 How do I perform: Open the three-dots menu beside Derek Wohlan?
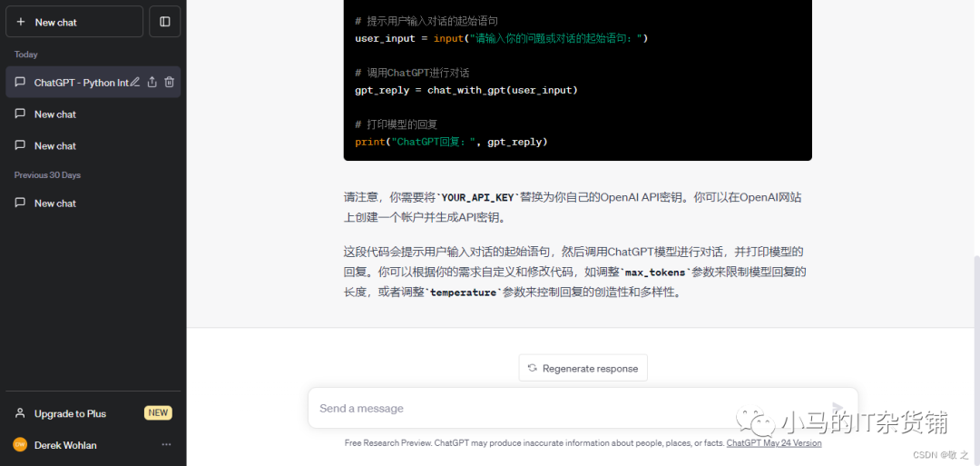tap(166, 445)
